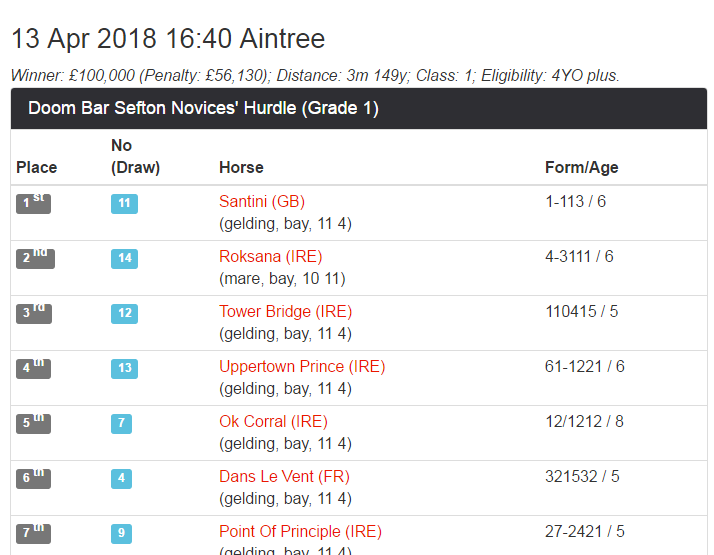The height and width of the screenshot is (555, 714).
Task: Click the 1st place badge
Action: pyautogui.click(x=33, y=204)
